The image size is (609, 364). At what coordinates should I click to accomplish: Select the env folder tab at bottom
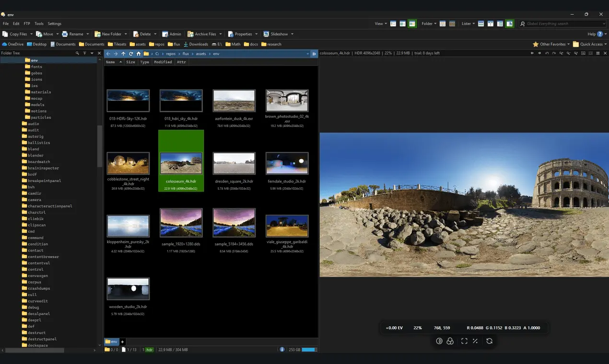[112, 341]
